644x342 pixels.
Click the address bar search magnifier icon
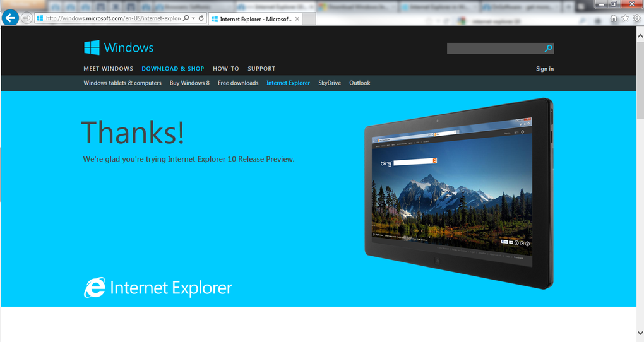click(x=186, y=18)
